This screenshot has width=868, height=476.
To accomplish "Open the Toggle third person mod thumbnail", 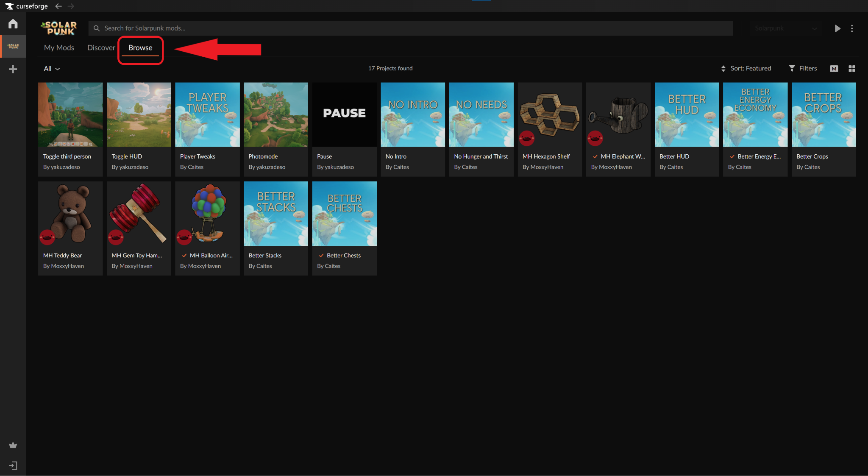I will (x=70, y=114).
